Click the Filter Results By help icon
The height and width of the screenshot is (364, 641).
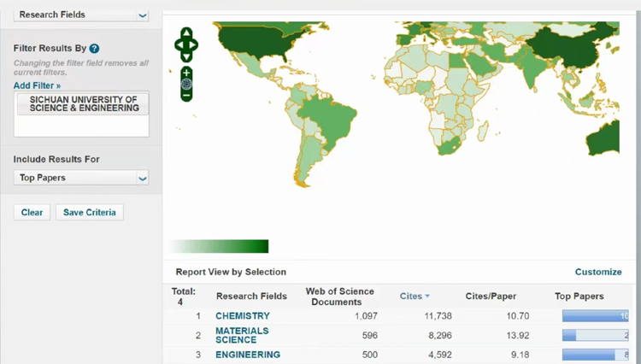pos(94,49)
